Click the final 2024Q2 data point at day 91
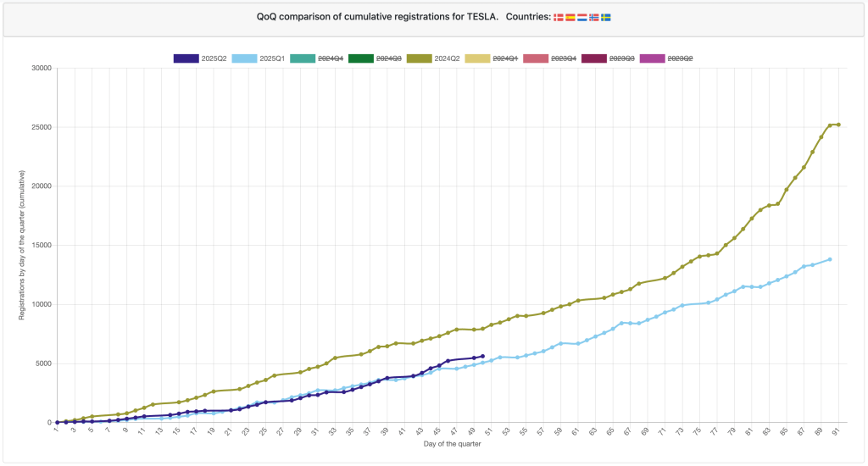The width and height of the screenshot is (868, 466). point(838,125)
